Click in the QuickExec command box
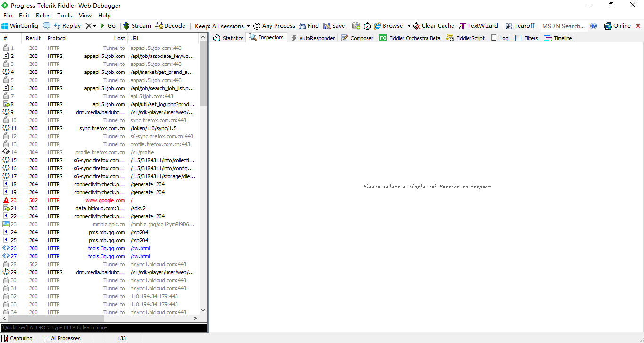 [x=104, y=327]
